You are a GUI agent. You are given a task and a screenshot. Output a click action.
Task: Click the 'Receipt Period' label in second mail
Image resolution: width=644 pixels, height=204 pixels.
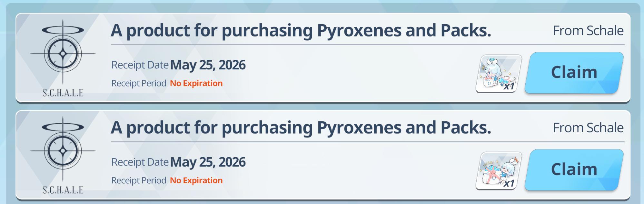point(139,180)
